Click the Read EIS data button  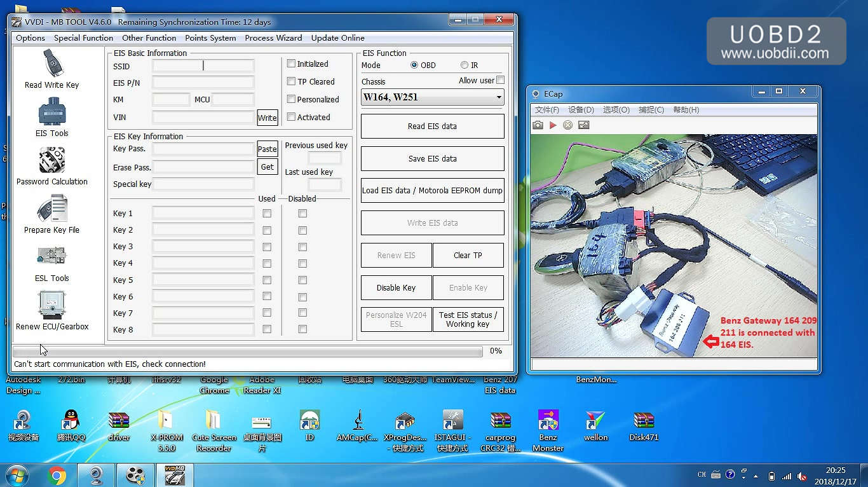[432, 126]
